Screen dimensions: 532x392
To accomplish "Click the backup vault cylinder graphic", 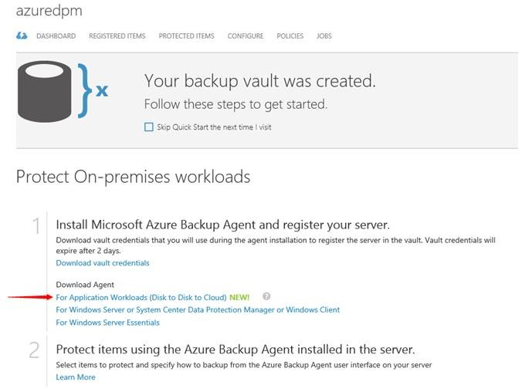I will (x=49, y=92).
